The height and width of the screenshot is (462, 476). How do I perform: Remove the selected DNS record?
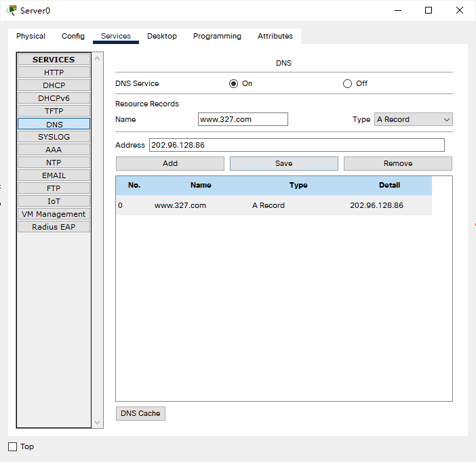pos(397,163)
